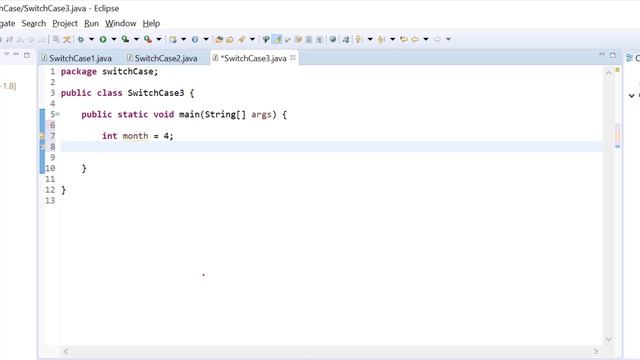Click the Open Type folder icon
The width and height of the screenshot is (640, 360).
pos(219,39)
